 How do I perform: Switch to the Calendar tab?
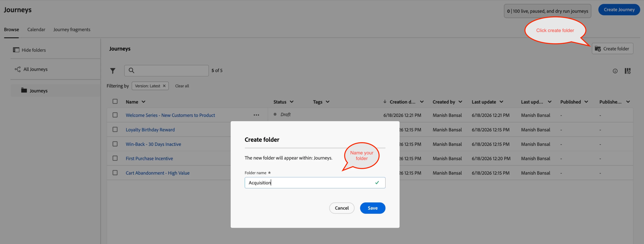coord(36,30)
